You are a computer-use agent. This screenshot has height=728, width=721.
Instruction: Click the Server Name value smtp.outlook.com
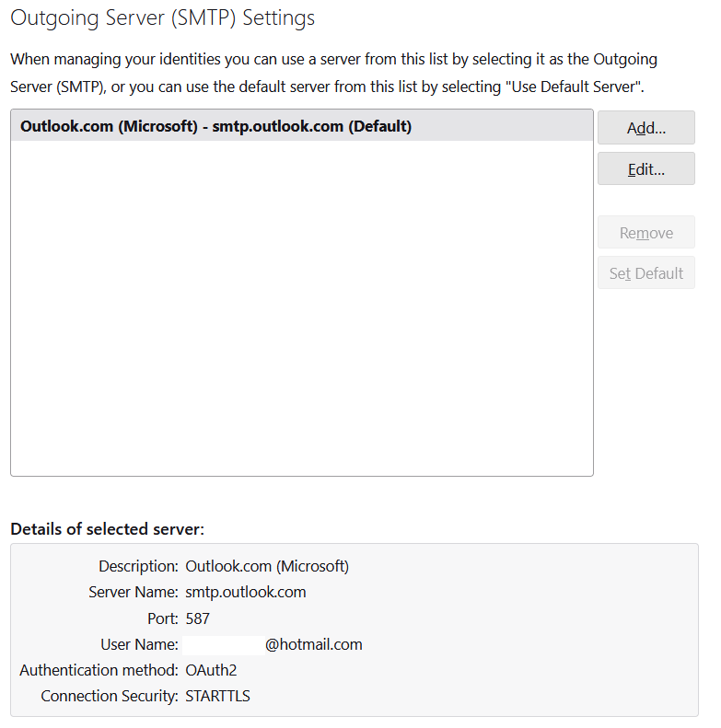point(246,592)
